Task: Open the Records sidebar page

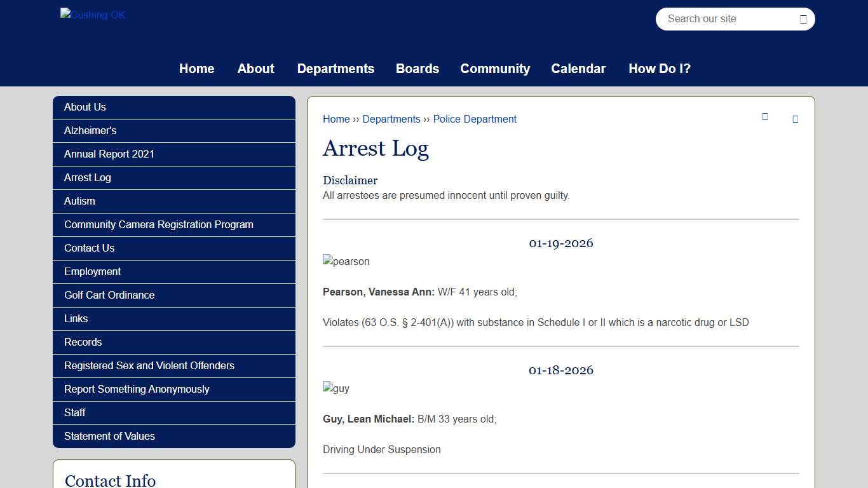Action: pos(83,342)
